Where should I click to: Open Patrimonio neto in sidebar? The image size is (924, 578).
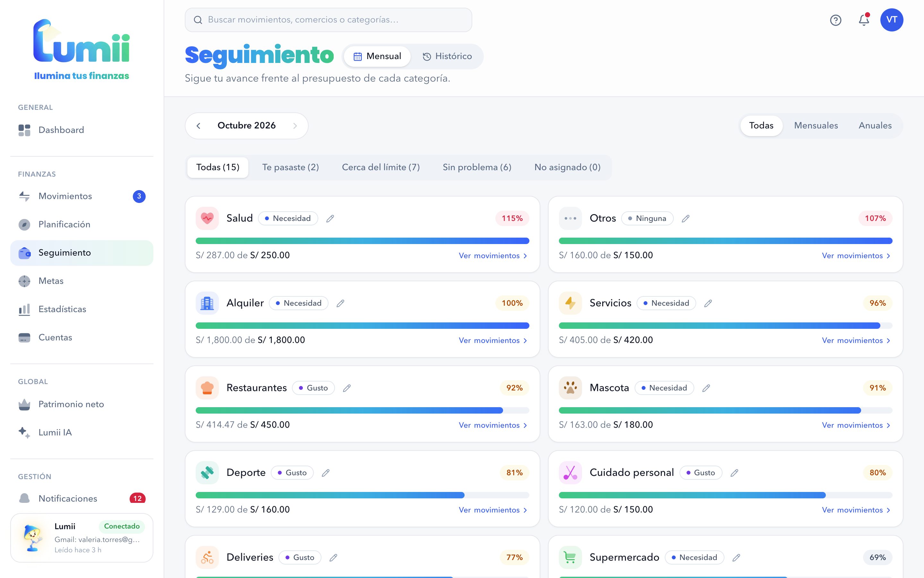pos(82,404)
